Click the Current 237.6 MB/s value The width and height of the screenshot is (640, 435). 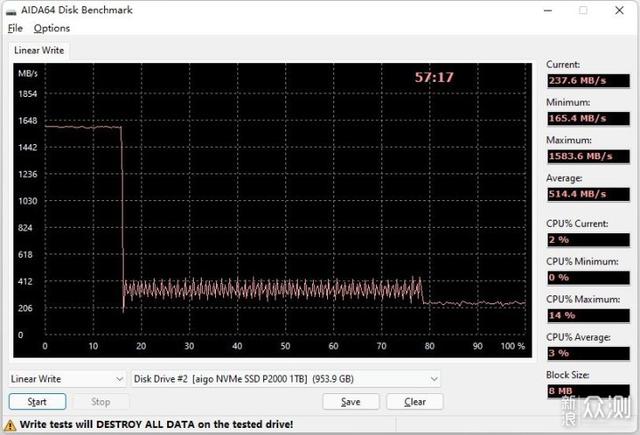588,80
